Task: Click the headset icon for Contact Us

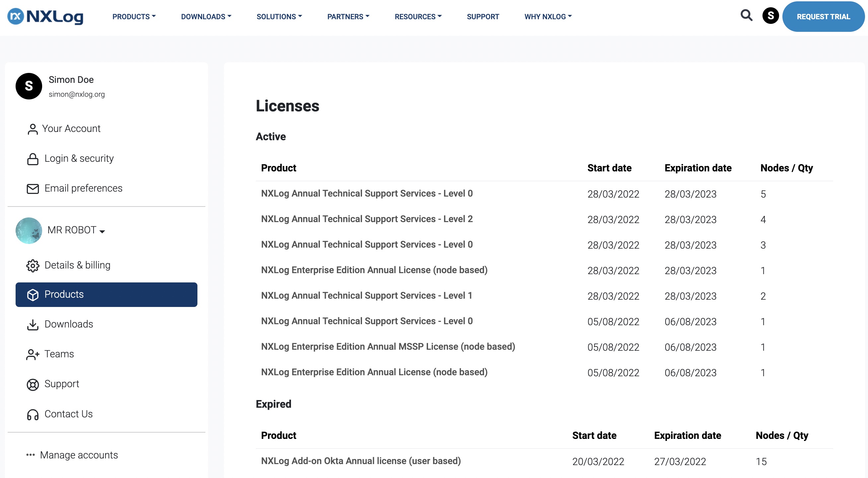Action: tap(33, 414)
